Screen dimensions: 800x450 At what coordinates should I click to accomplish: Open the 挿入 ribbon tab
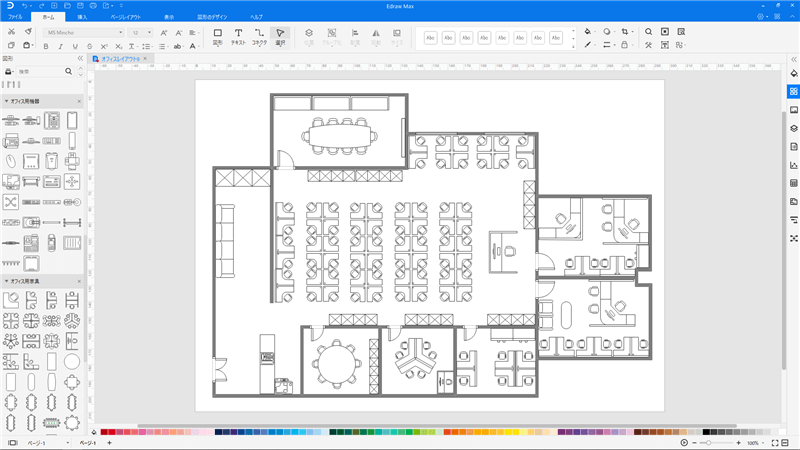point(82,18)
